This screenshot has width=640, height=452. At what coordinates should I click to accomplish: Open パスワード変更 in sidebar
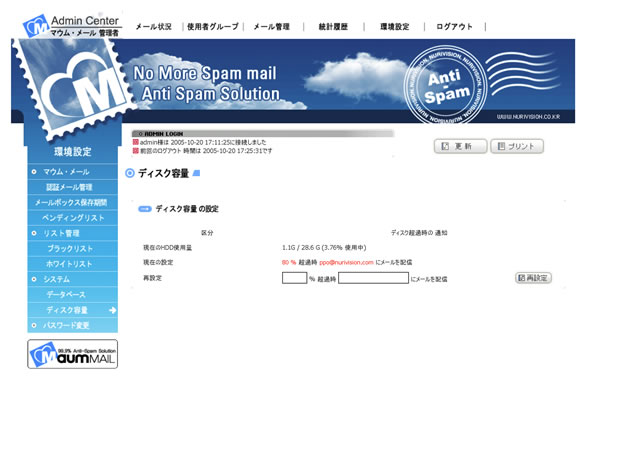(x=72, y=325)
